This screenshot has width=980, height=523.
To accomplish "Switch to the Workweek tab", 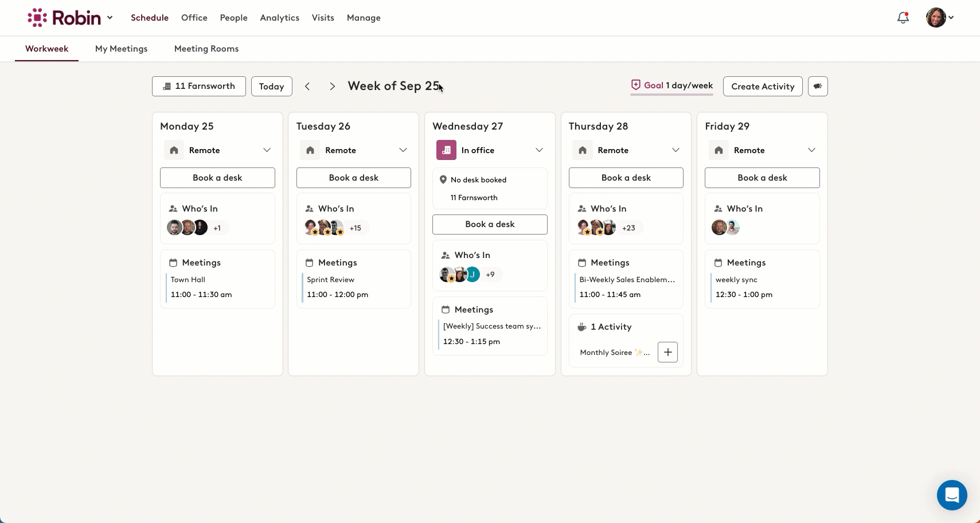I will (x=47, y=49).
